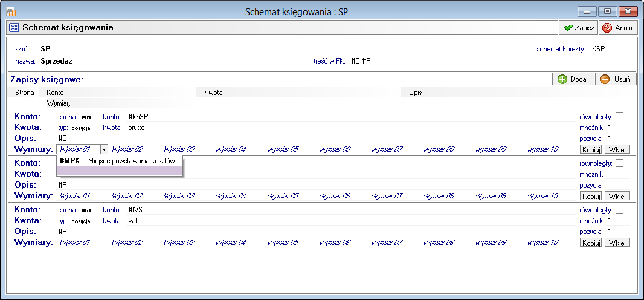Screen dimensions: 644x300
Task: Cancel changes with the Anuluj button
Action: [619, 28]
